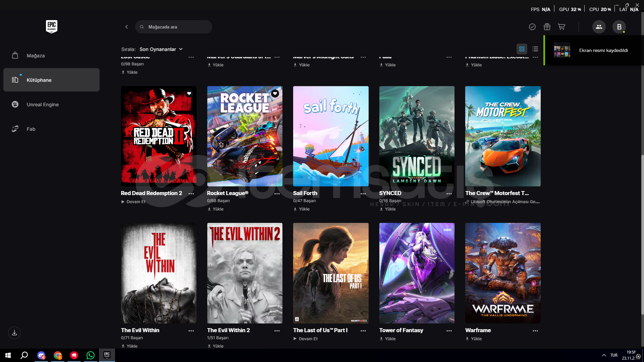Click the vertical scrollbar on right
Image resolution: width=644 pixels, height=362 pixels.
coord(642,235)
